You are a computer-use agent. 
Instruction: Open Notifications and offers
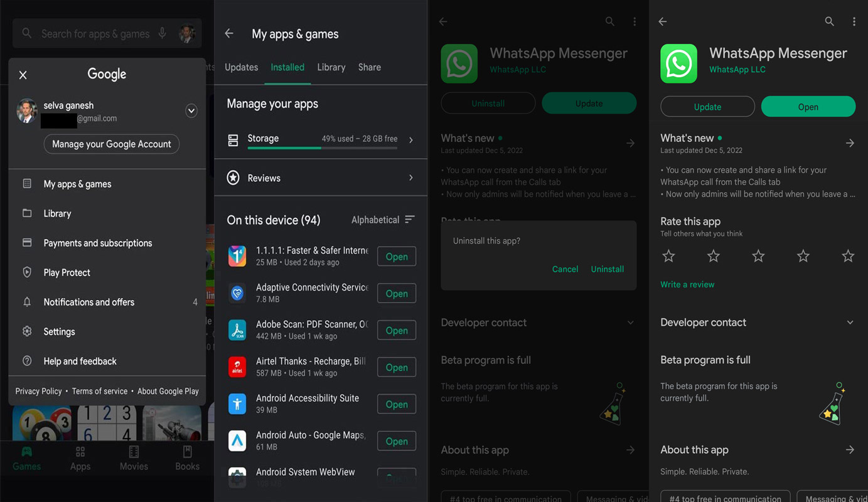[x=107, y=302]
